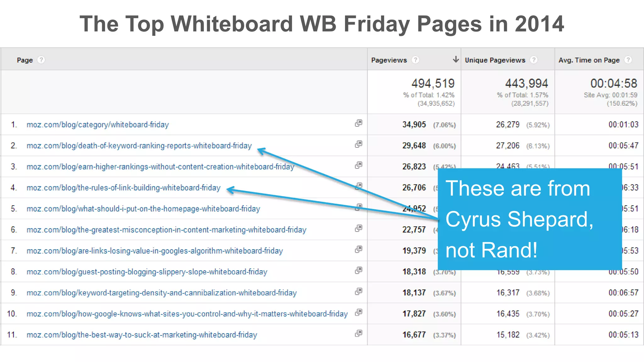Select pageviews cell 19,379
This screenshot has width=644, height=362.
(x=414, y=251)
